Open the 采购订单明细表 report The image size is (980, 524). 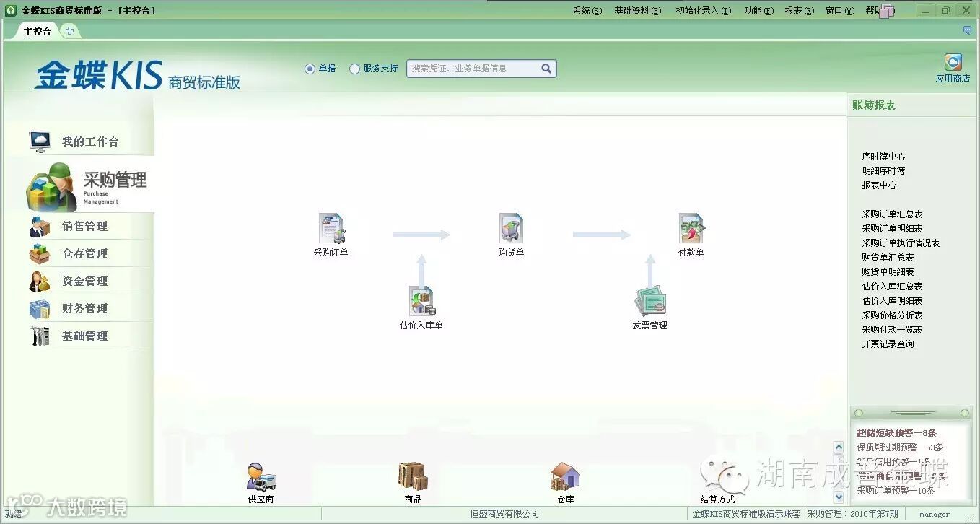click(892, 229)
